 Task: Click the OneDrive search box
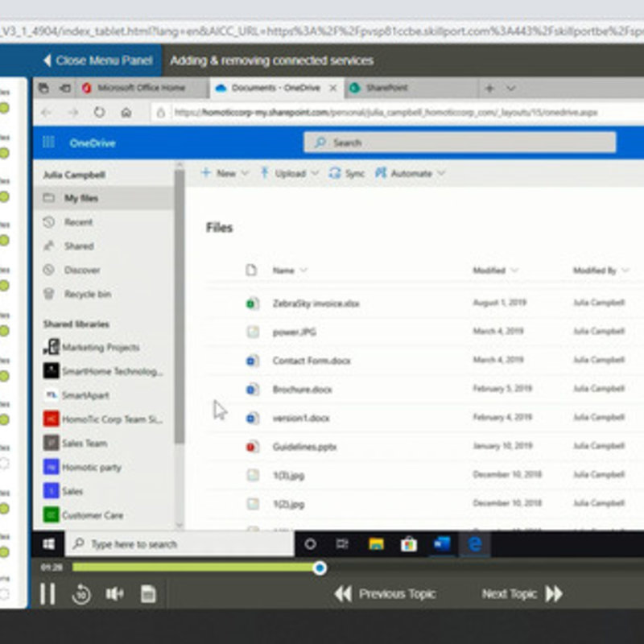tap(460, 142)
